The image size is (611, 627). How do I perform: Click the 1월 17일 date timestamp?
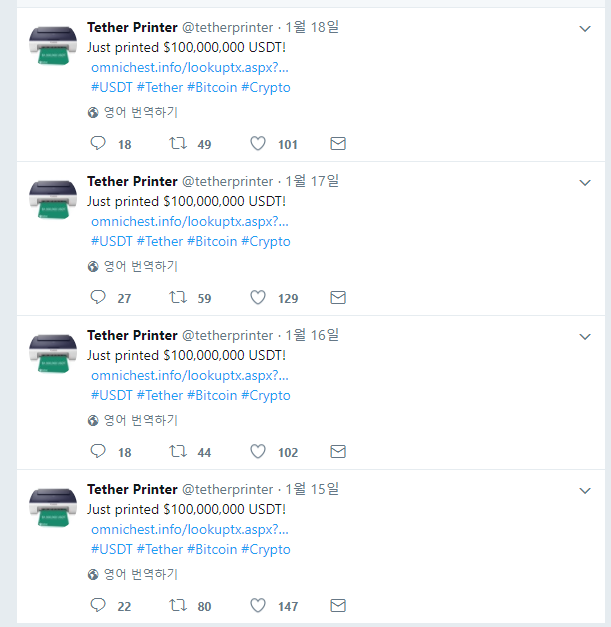coord(312,181)
